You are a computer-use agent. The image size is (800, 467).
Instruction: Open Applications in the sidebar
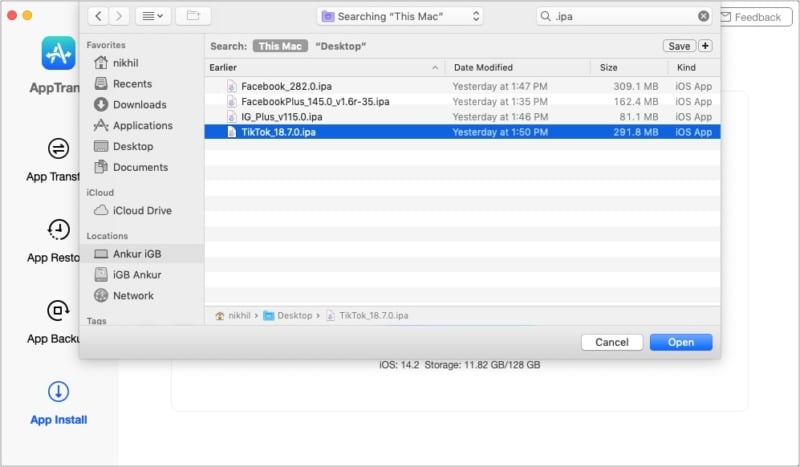coord(142,126)
